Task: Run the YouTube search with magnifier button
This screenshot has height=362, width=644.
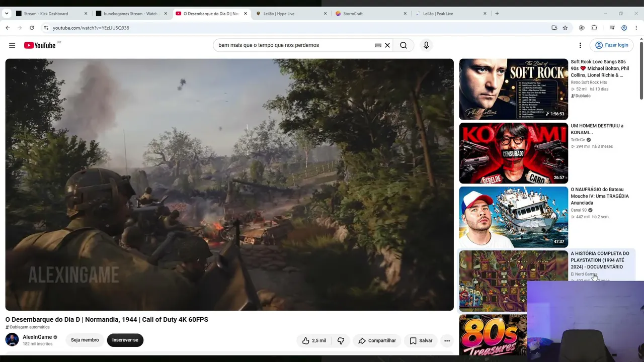Action: coord(404,45)
